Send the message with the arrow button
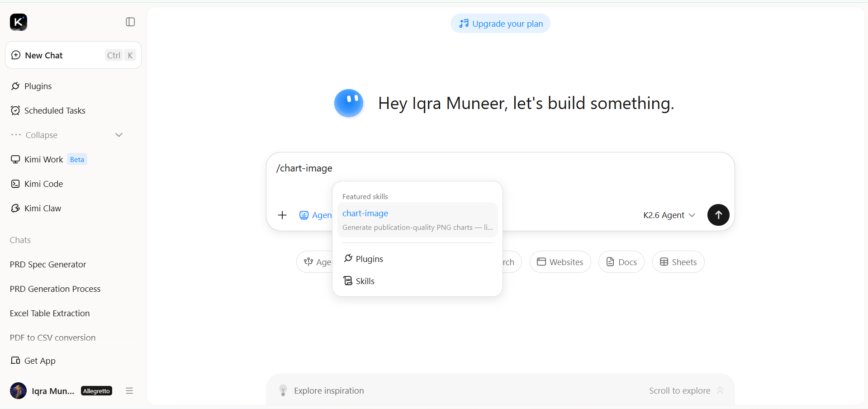This screenshot has height=409, width=868. click(718, 215)
